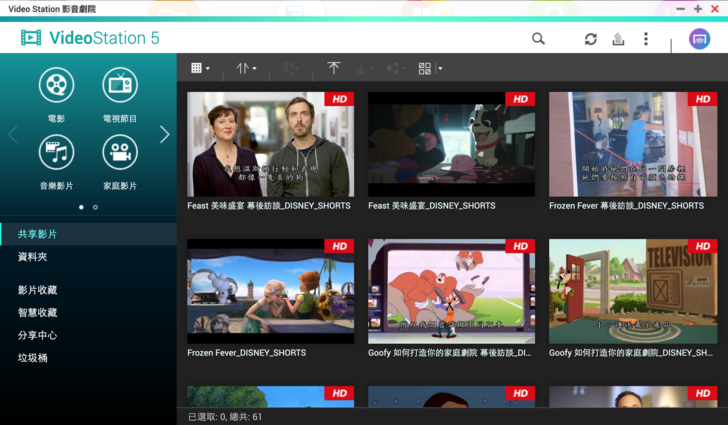Open the 音樂影片 (Music Videos) category icon
The height and width of the screenshot is (425, 728).
[x=56, y=152]
